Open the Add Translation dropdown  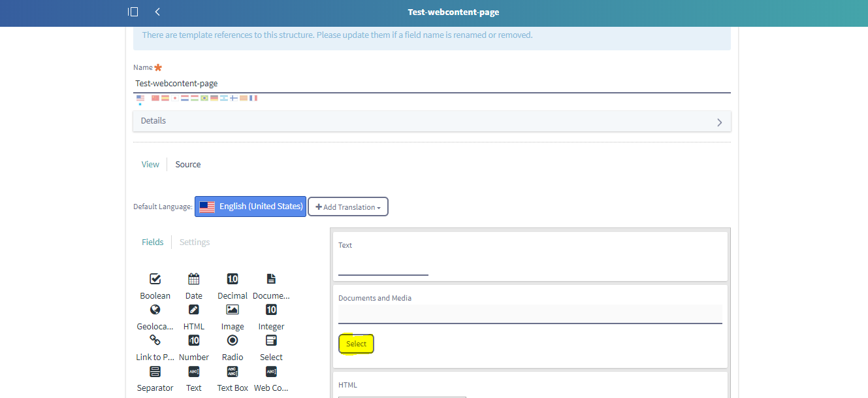348,207
